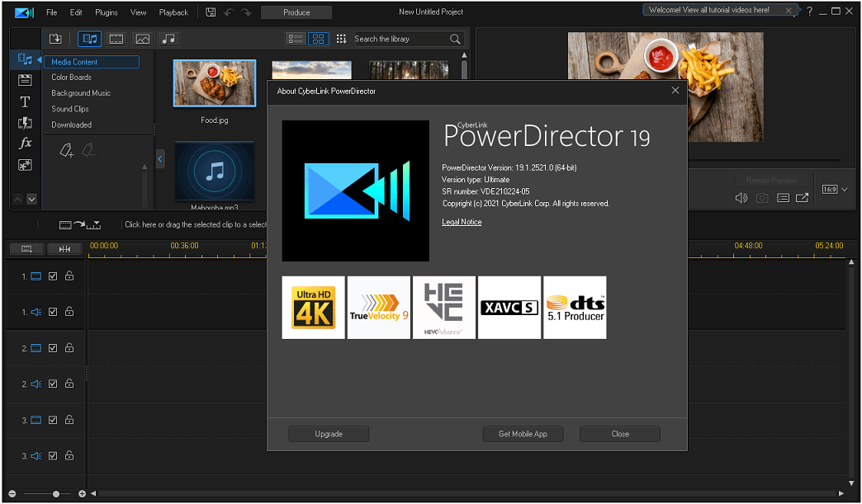The width and height of the screenshot is (862, 504).
Task: Open the Project Room sidebar icon
Action: 25,80
